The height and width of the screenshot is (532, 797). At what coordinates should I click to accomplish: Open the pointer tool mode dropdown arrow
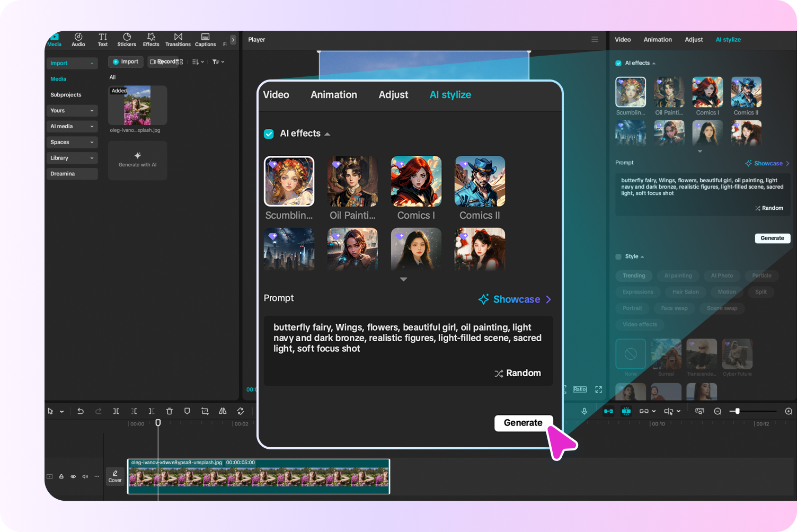[x=62, y=412]
